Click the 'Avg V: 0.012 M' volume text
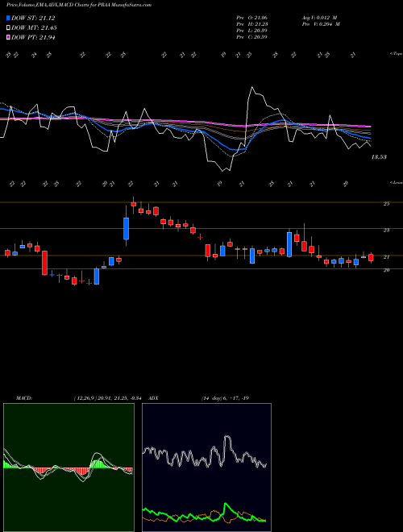 (320, 18)
